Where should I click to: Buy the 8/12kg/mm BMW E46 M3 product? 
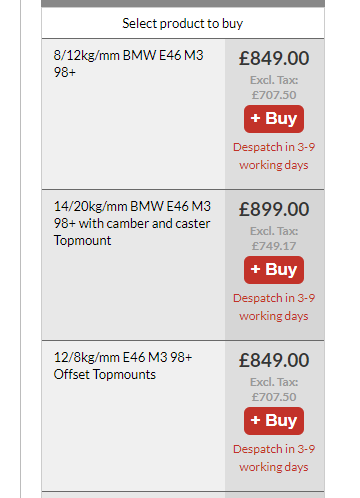274,119
